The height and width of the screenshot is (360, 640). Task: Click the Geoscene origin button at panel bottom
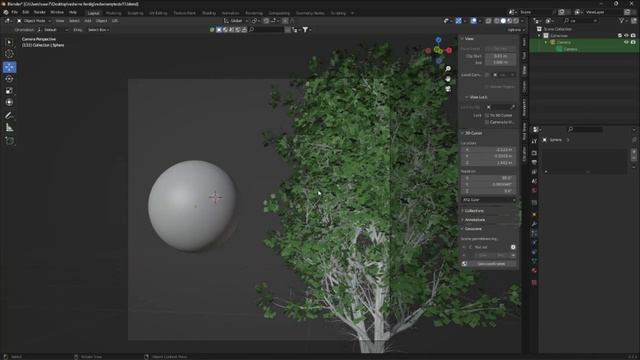tap(491, 264)
